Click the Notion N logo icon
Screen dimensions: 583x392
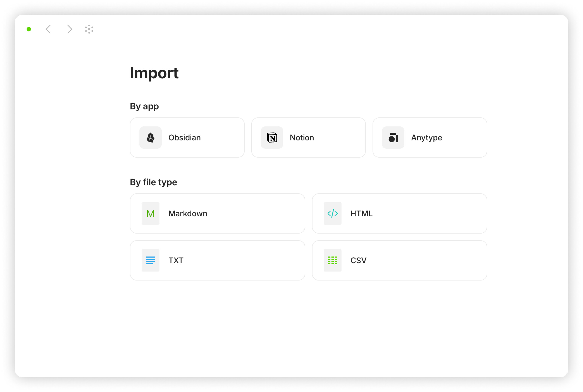click(272, 137)
